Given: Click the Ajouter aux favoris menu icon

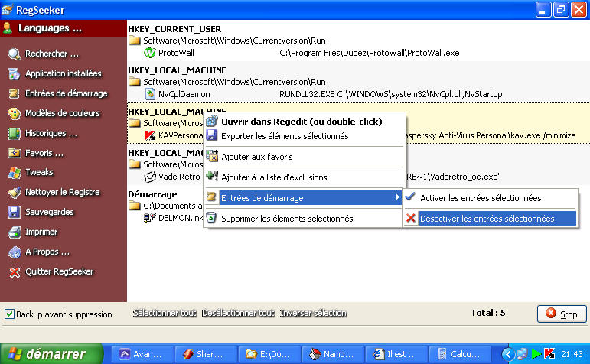Looking at the screenshot, I should (x=212, y=156).
